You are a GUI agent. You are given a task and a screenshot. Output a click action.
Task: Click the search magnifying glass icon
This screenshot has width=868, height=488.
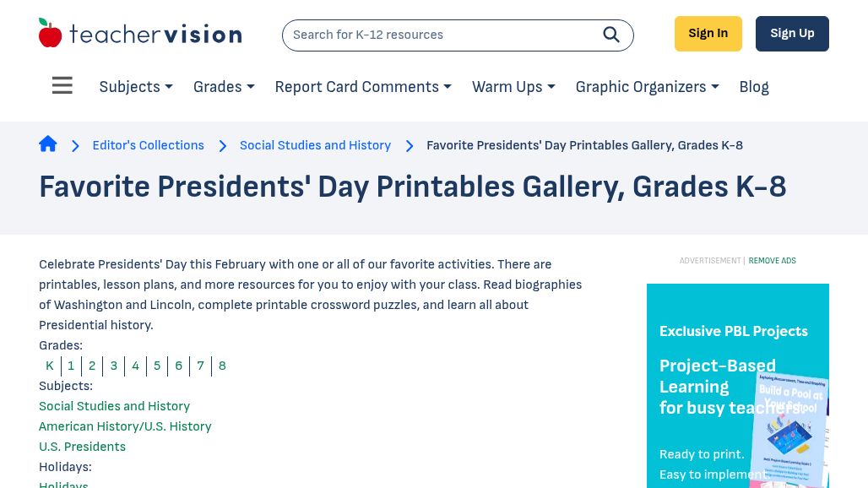coord(611,35)
